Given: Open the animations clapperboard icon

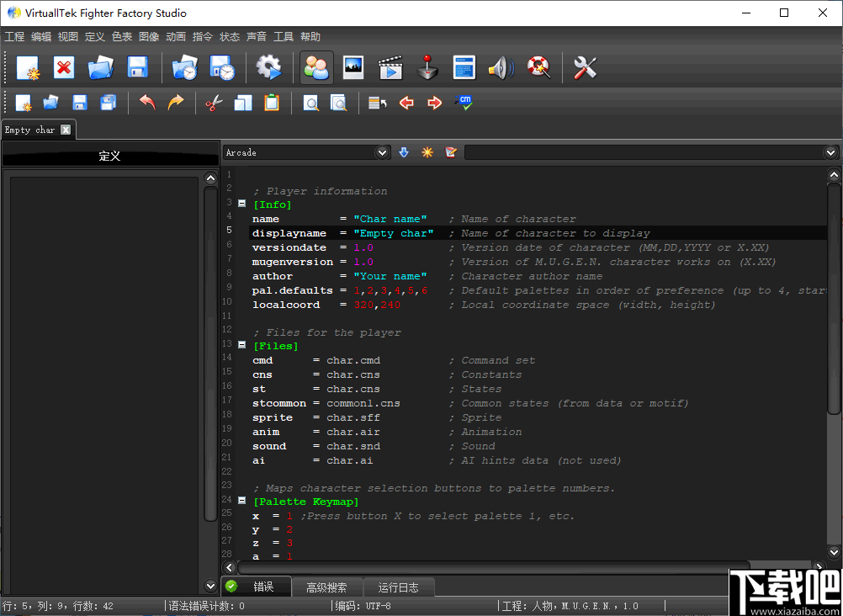Looking at the screenshot, I should pyautogui.click(x=390, y=68).
